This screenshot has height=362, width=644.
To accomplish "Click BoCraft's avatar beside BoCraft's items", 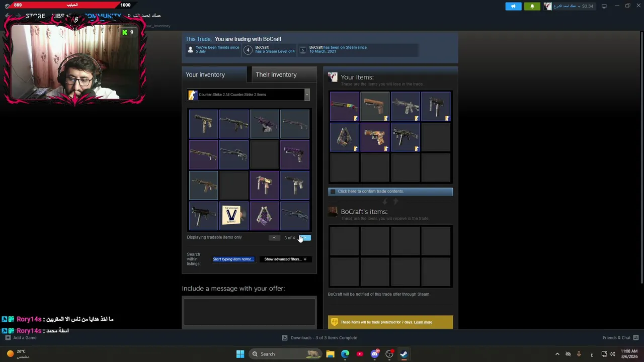I will point(333,212).
